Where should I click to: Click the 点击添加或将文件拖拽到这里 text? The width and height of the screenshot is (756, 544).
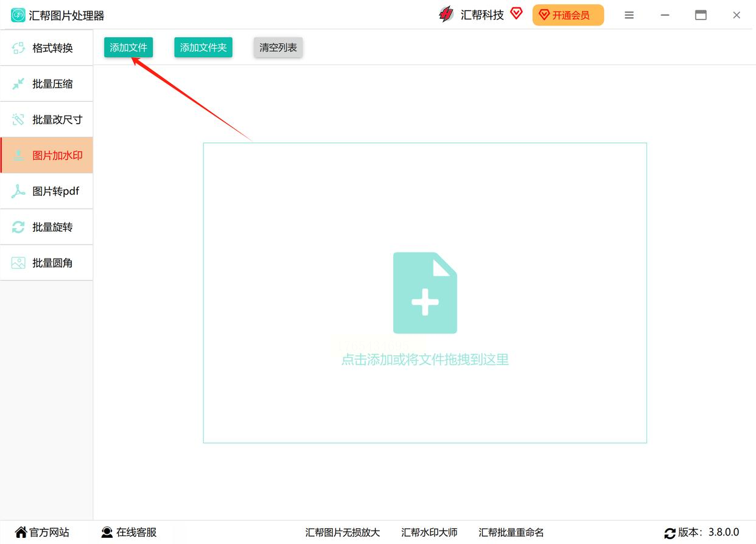coord(425,360)
